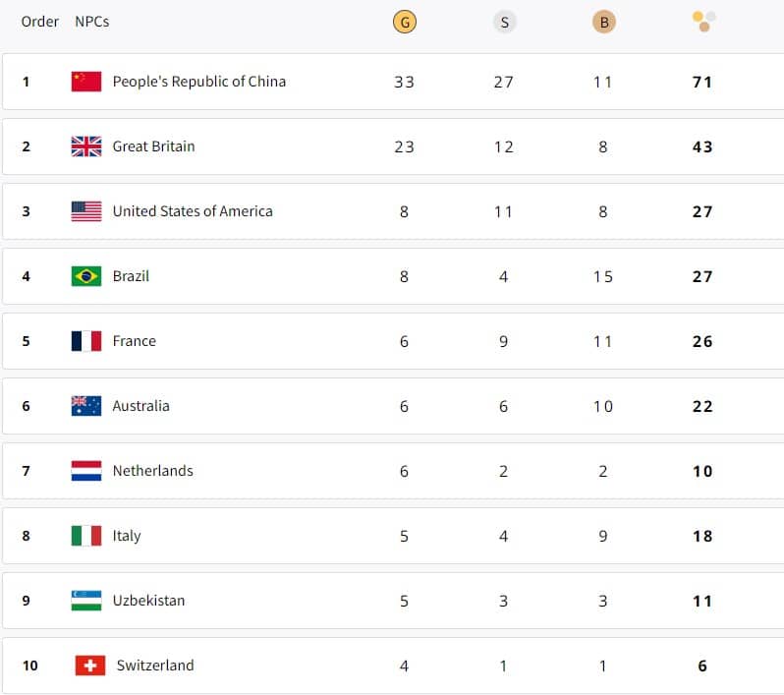Select the Italy country name

[127, 536]
